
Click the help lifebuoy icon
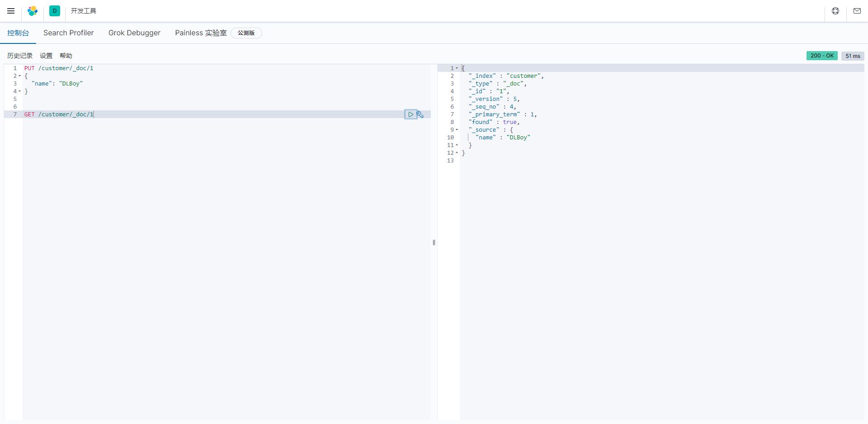835,11
